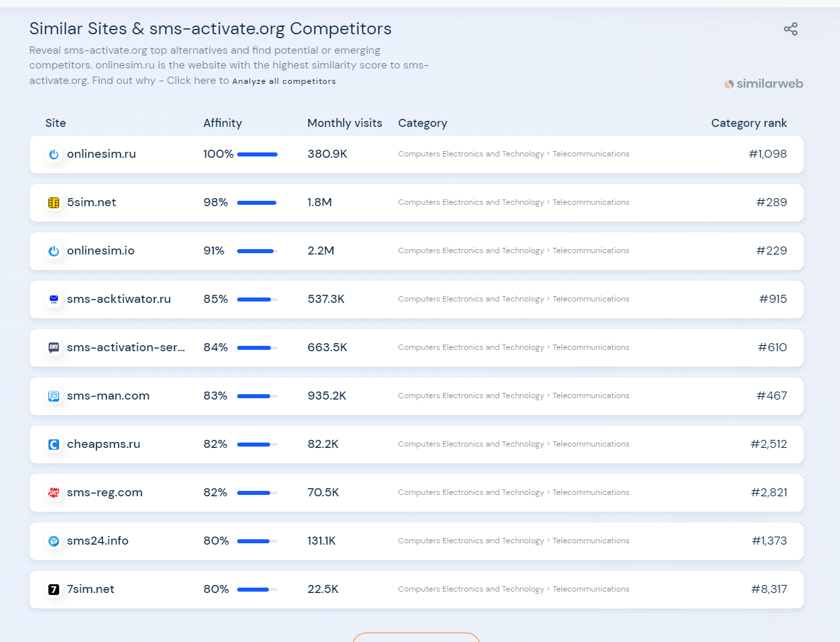Click the 1.8M monthly visits value
Screen dimensions: 840x642
[320, 202]
